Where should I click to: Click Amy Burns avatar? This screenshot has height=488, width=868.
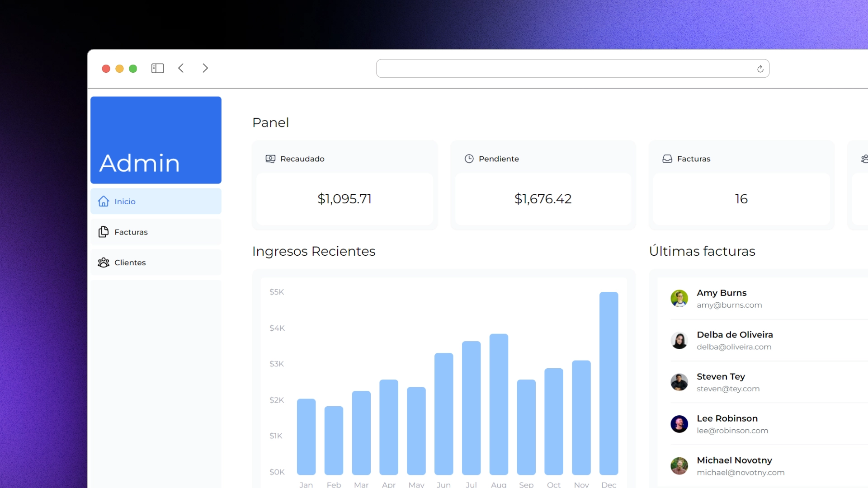coord(679,299)
